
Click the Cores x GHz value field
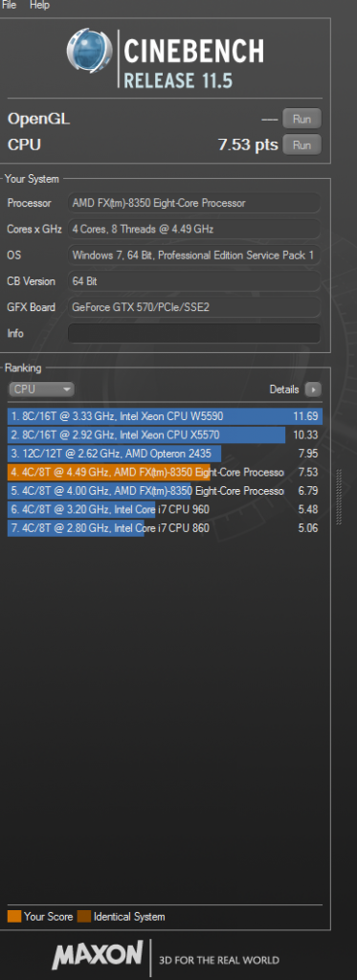coord(194,230)
